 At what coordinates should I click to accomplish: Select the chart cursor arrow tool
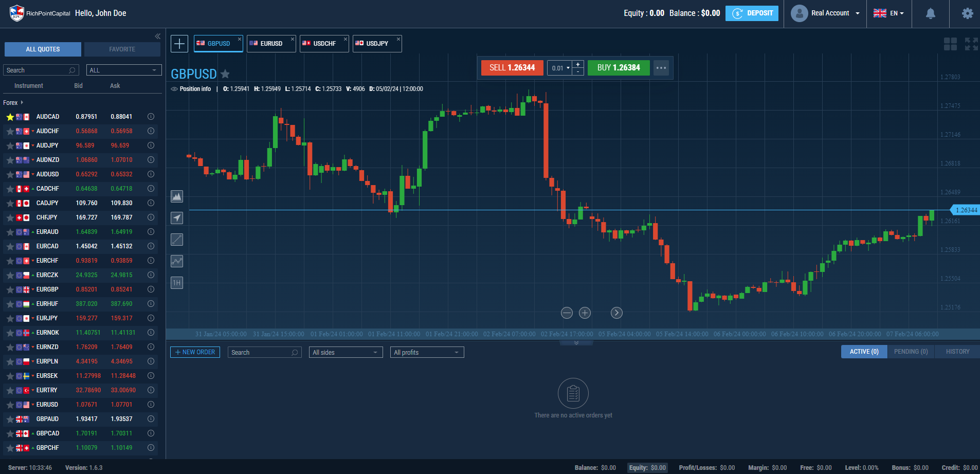[177, 218]
